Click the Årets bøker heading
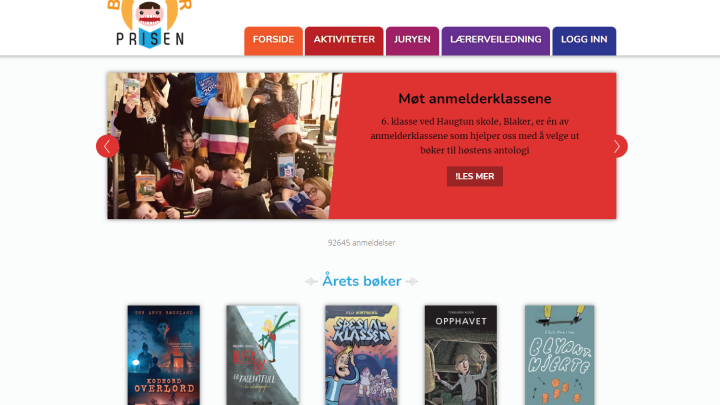 (x=362, y=281)
